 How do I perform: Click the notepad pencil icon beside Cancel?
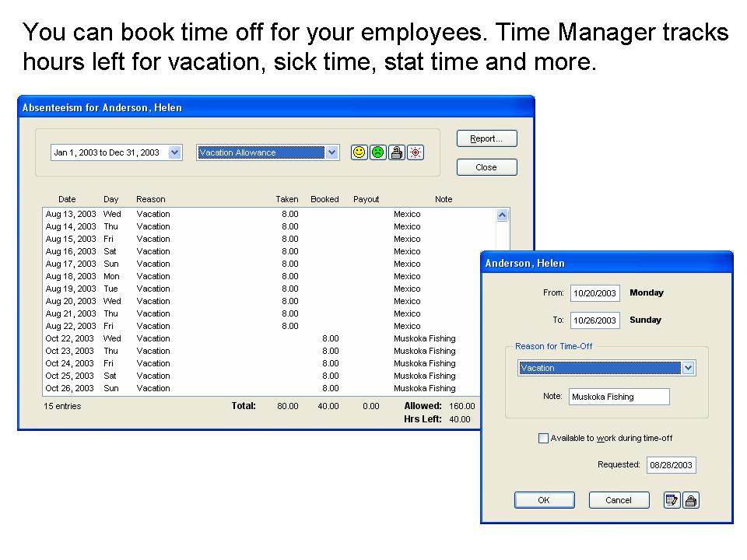tap(672, 500)
